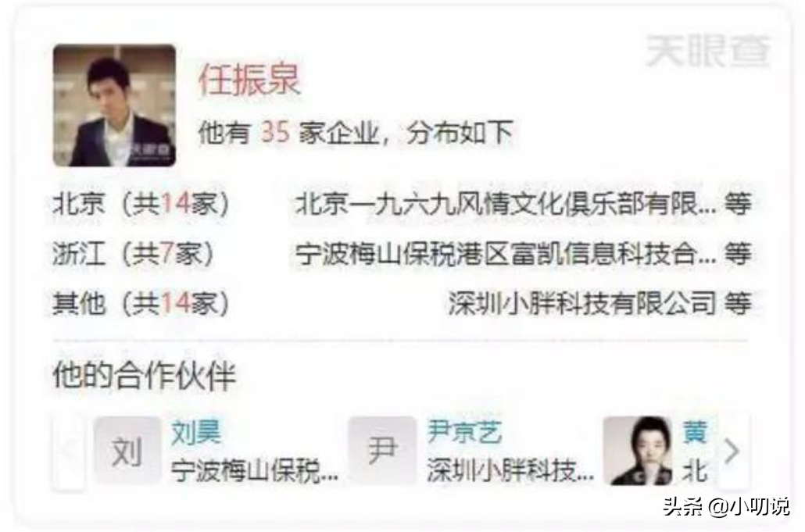Click the 刘 avatar icon
This screenshot has width=805, height=532.
127,451
